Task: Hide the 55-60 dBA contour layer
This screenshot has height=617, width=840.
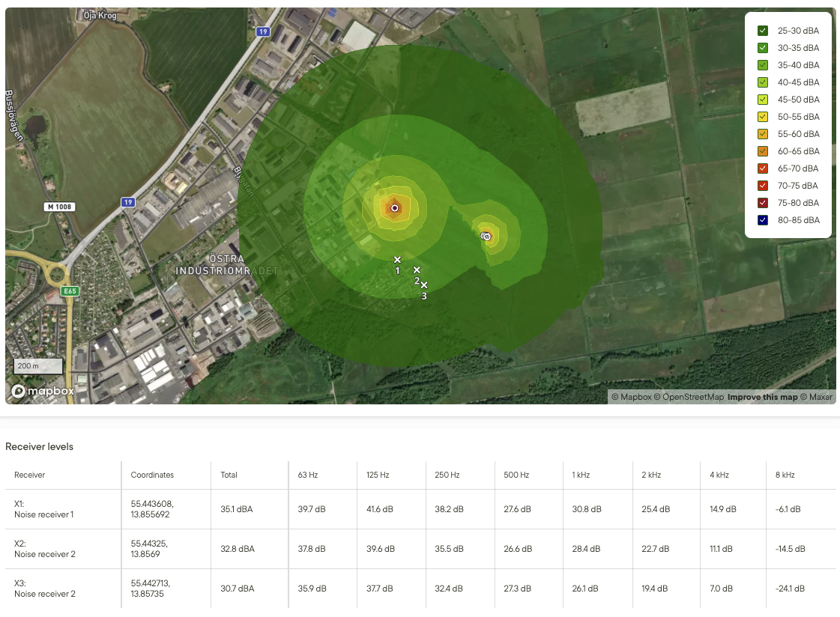Action: pyautogui.click(x=763, y=134)
